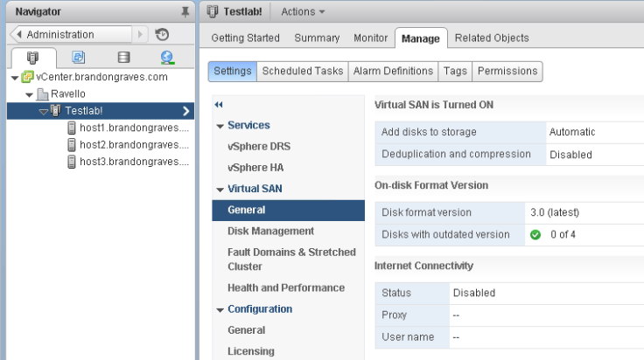Open General under Configuration
The image size is (644, 360).
point(247,330)
